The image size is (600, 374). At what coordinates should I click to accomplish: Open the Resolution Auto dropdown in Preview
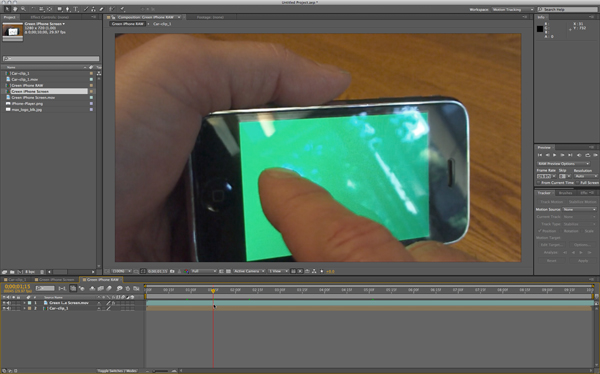tap(585, 176)
